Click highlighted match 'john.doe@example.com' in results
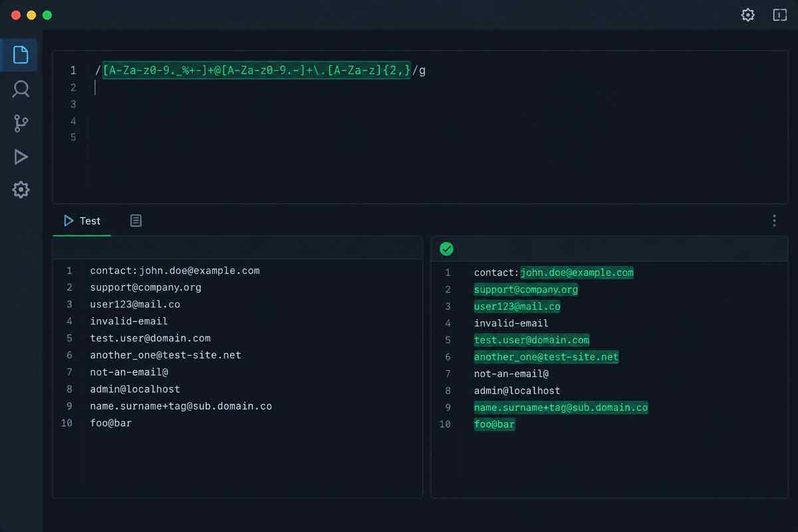Image resolution: width=798 pixels, height=532 pixels. pyautogui.click(x=577, y=273)
